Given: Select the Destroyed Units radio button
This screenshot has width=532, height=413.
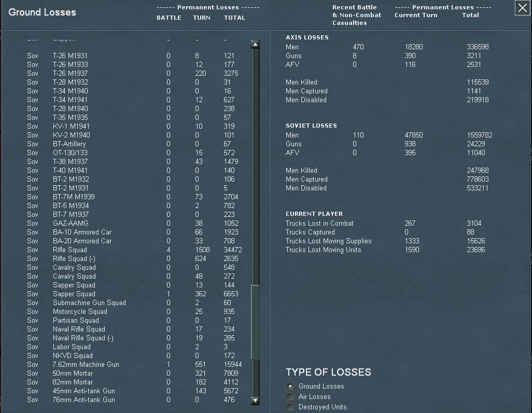Looking at the screenshot, I should [x=290, y=407].
